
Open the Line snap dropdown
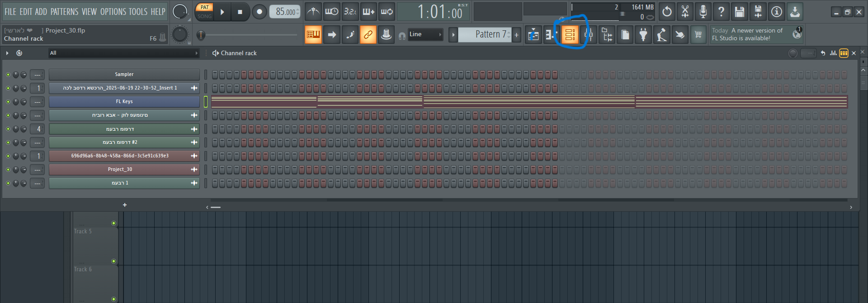(x=425, y=35)
